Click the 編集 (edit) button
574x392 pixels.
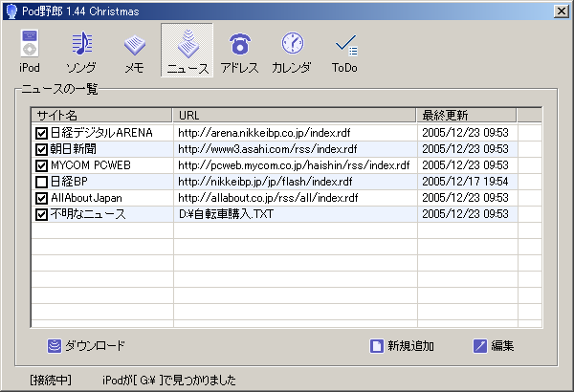coord(494,345)
